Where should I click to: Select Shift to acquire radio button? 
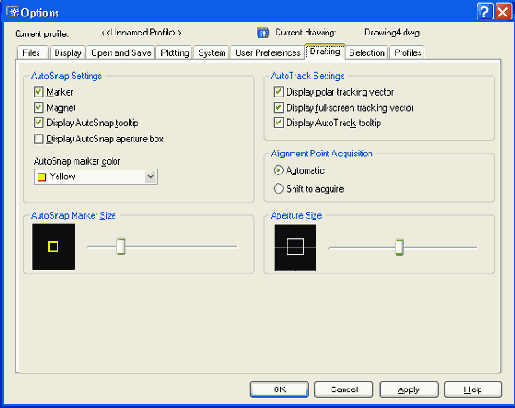(x=278, y=189)
